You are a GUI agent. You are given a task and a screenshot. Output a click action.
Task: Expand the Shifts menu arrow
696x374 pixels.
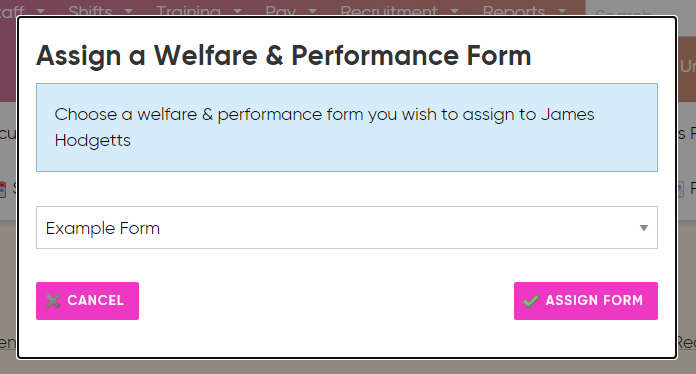click(x=129, y=12)
